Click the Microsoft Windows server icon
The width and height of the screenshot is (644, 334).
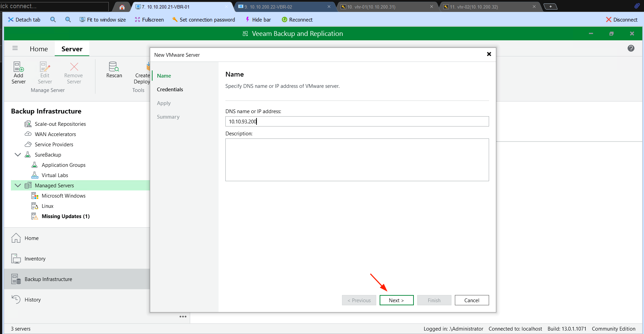35,196
